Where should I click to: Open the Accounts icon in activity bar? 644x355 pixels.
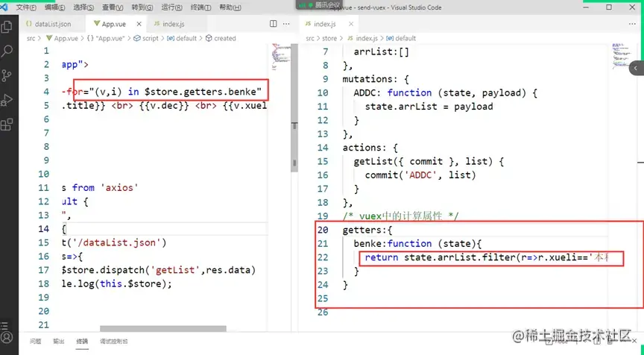tap(7, 337)
